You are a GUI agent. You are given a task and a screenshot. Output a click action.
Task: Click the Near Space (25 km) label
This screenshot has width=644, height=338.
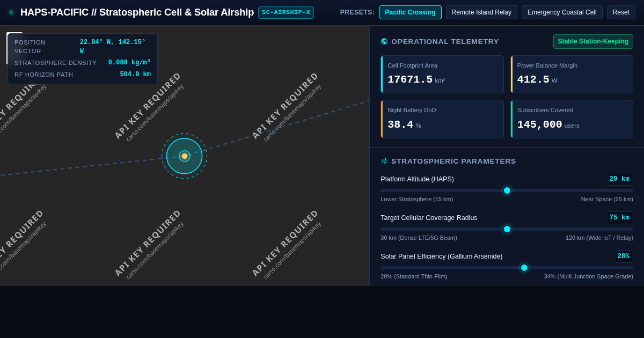click(x=607, y=199)
